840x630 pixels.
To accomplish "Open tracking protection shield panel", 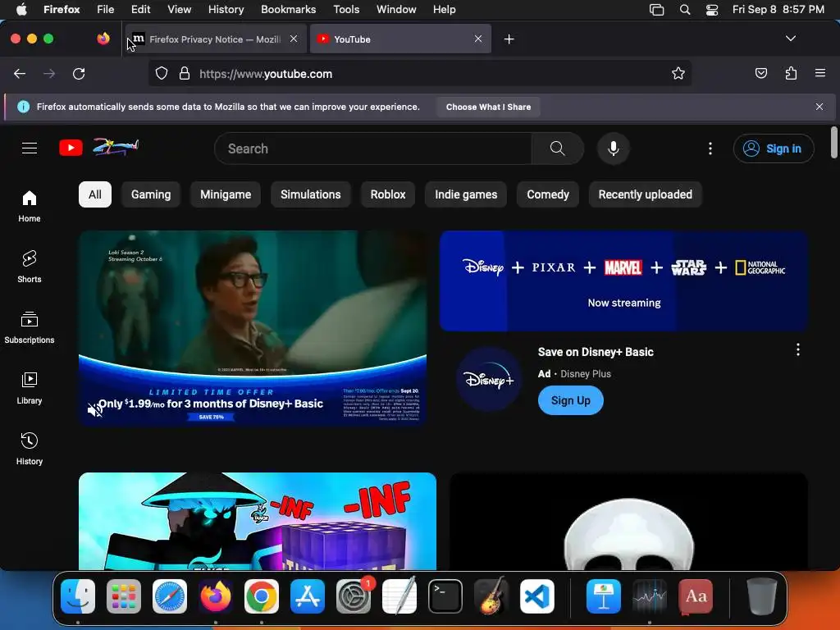I will 162,74.
